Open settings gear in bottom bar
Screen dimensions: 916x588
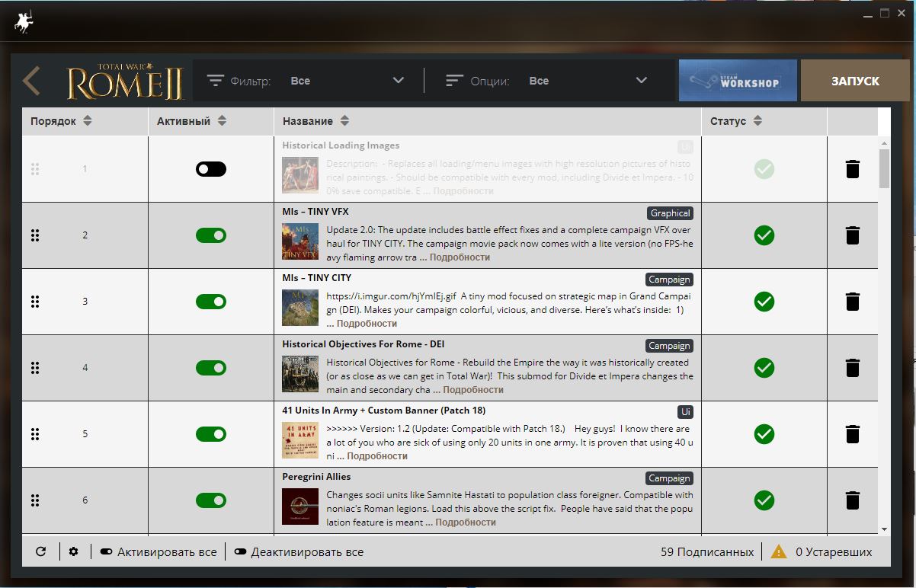click(73, 551)
